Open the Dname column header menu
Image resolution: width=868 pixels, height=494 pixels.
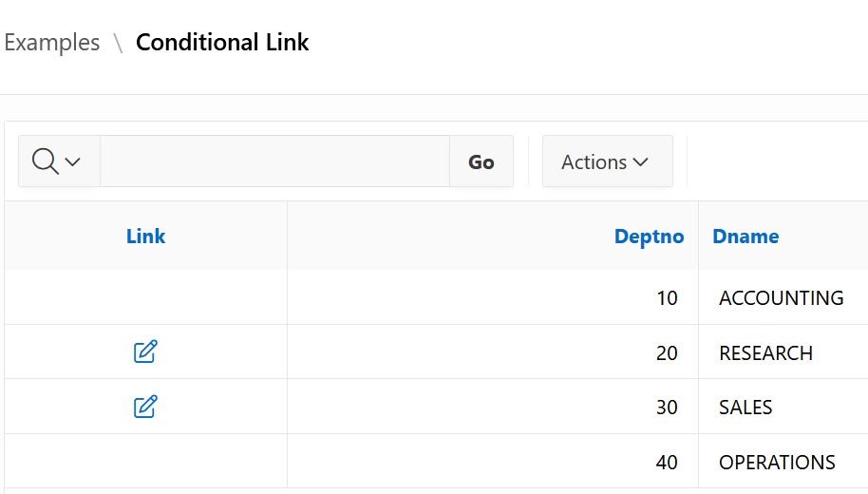coord(745,237)
